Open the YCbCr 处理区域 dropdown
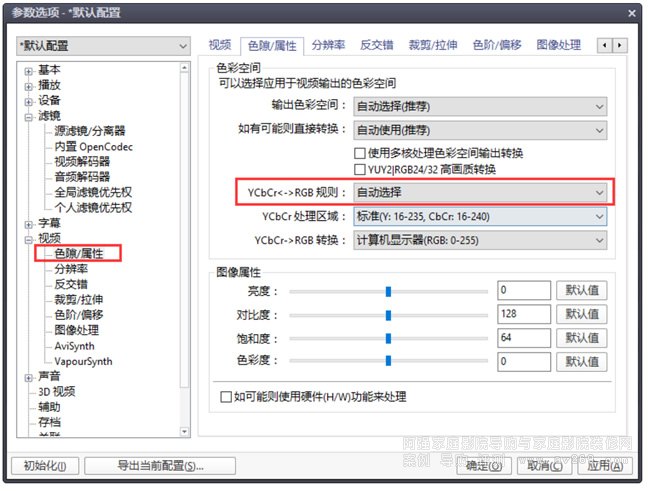 [x=480, y=216]
